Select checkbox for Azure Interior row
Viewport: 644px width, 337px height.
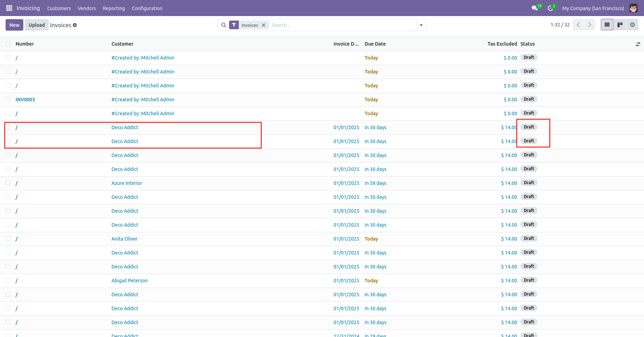tap(8, 183)
